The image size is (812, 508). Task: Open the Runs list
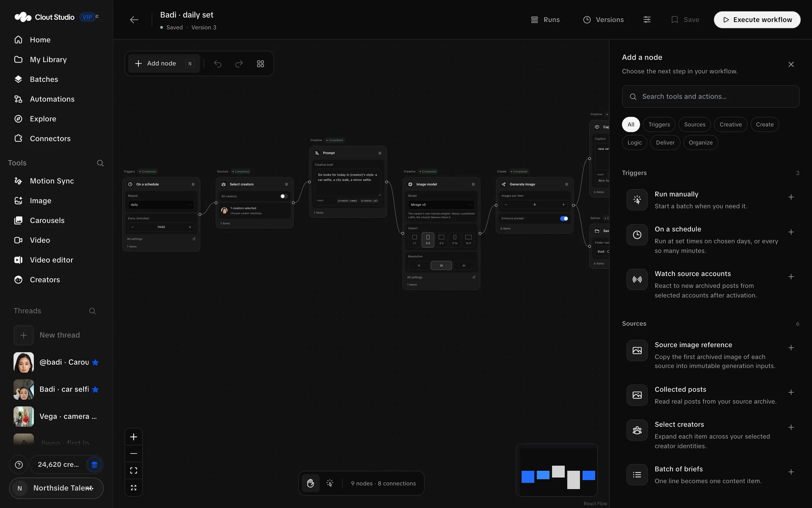(x=545, y=20)
